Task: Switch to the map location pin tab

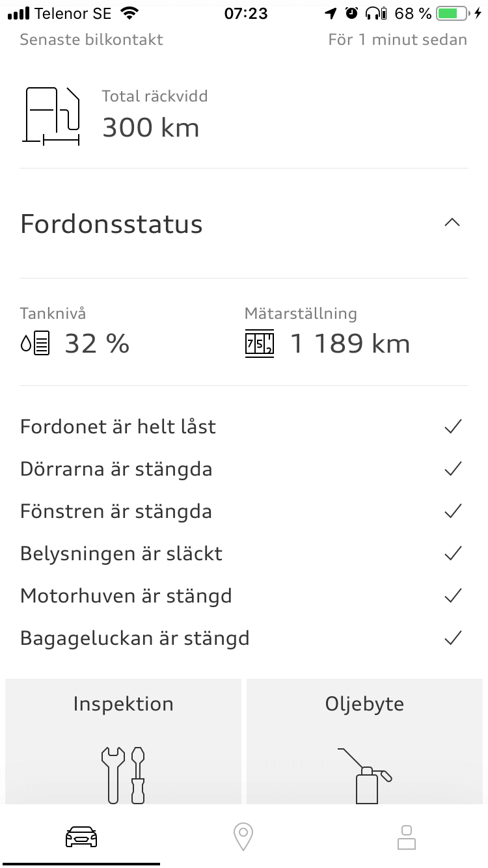Action: (x=243, y=837)
